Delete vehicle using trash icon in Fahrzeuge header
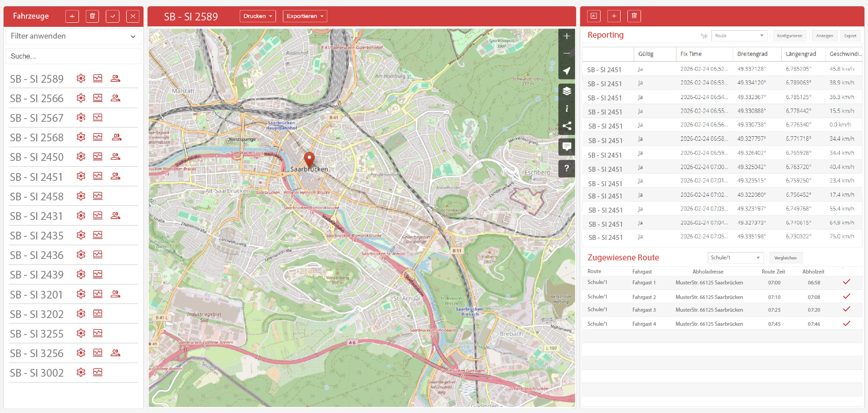Screen dimensions: 868x413 (92, 16)
